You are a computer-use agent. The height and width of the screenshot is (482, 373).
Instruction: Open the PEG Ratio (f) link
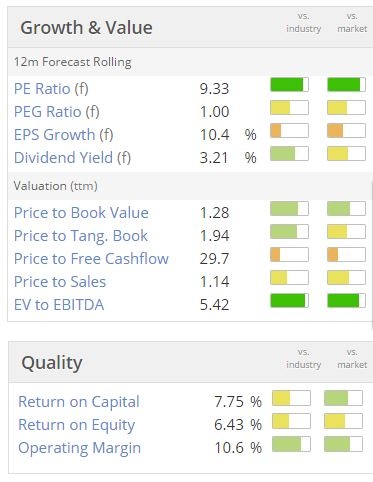click(x=57, y=112)
